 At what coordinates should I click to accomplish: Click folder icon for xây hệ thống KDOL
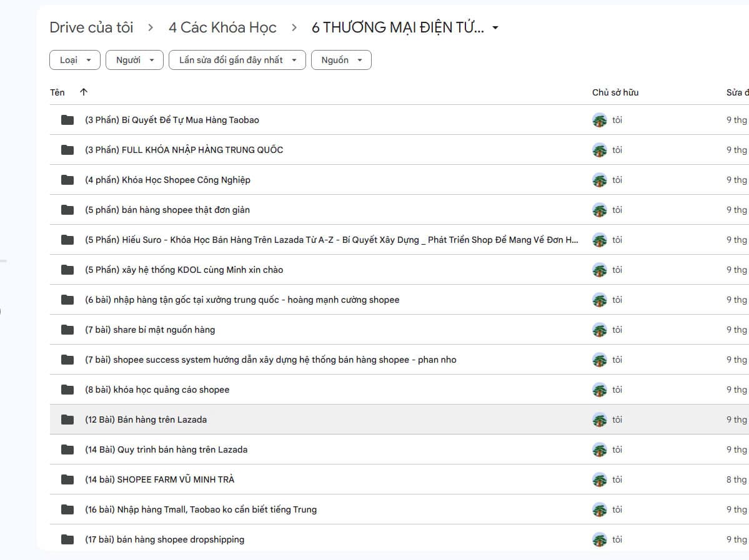point(67,270)
